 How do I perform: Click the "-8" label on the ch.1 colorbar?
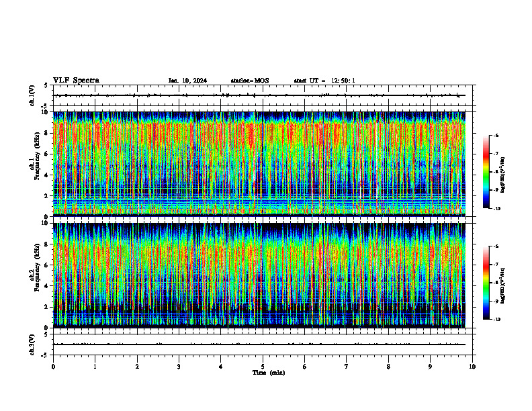click(x=496, y=172)
